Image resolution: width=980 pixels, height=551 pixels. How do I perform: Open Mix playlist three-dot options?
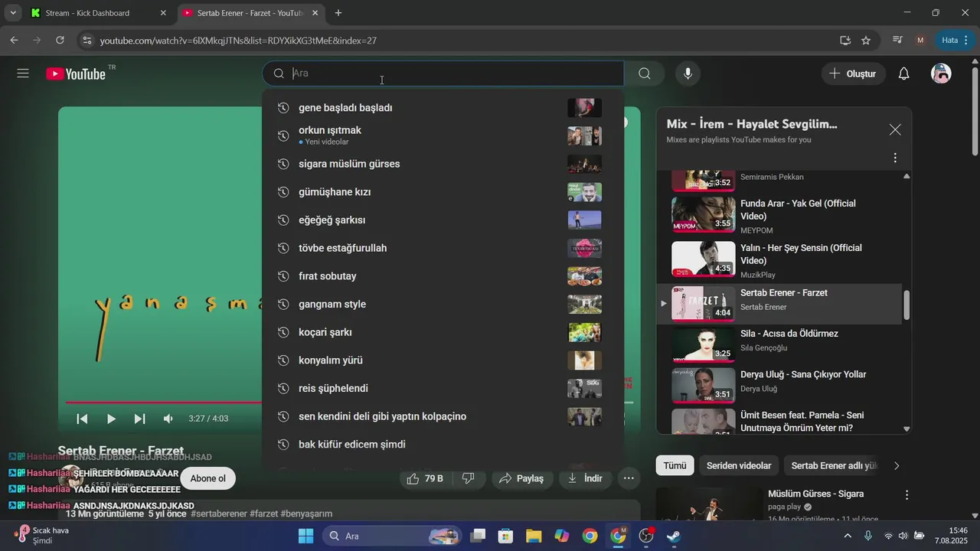point(895,158)
